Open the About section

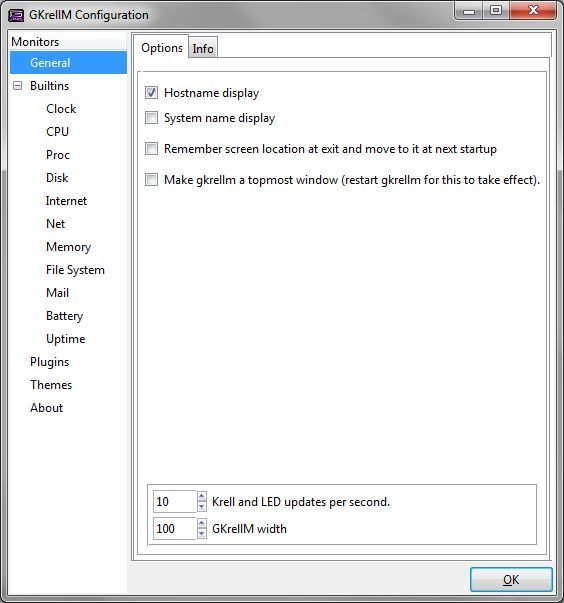[x=47, y=408]
